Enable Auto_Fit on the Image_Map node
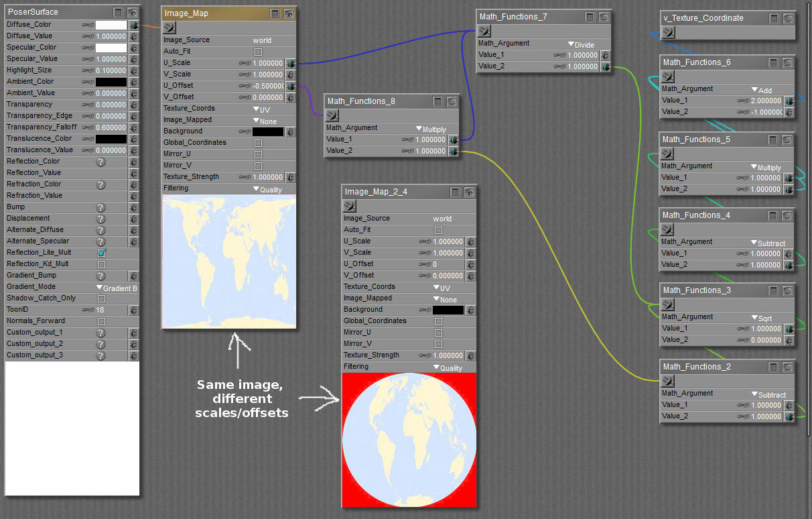This screenshot has height=519, width=812. pyautogui.click(x=258, y=52)
